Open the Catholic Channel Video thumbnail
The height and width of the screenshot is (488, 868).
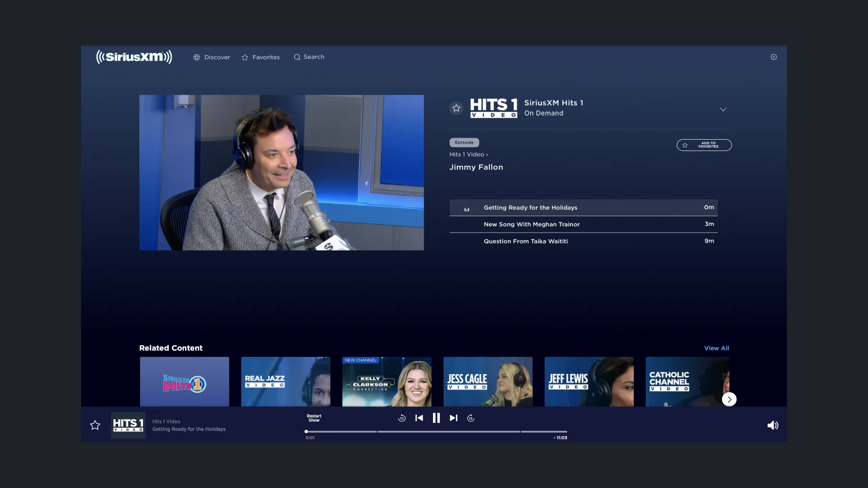(687, 382)
